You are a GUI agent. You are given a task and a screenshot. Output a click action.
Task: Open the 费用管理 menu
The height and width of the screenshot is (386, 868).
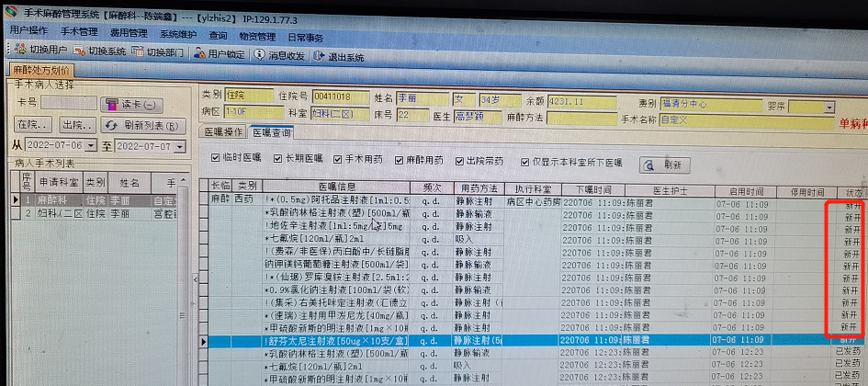[x=129, y=33]
